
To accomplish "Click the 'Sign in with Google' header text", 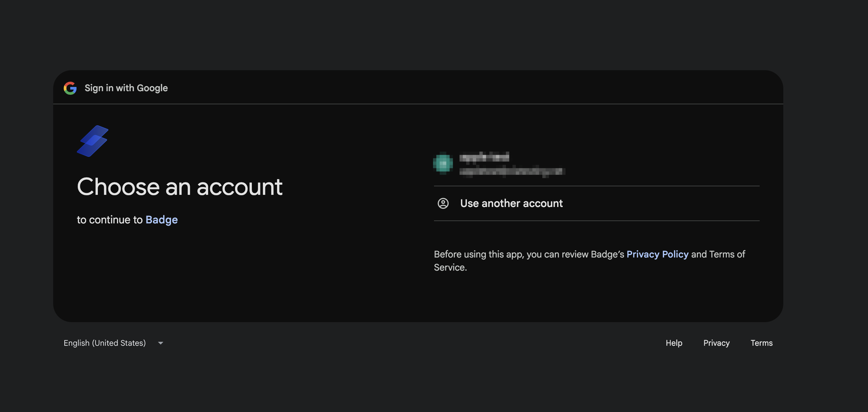I will 126,88.
